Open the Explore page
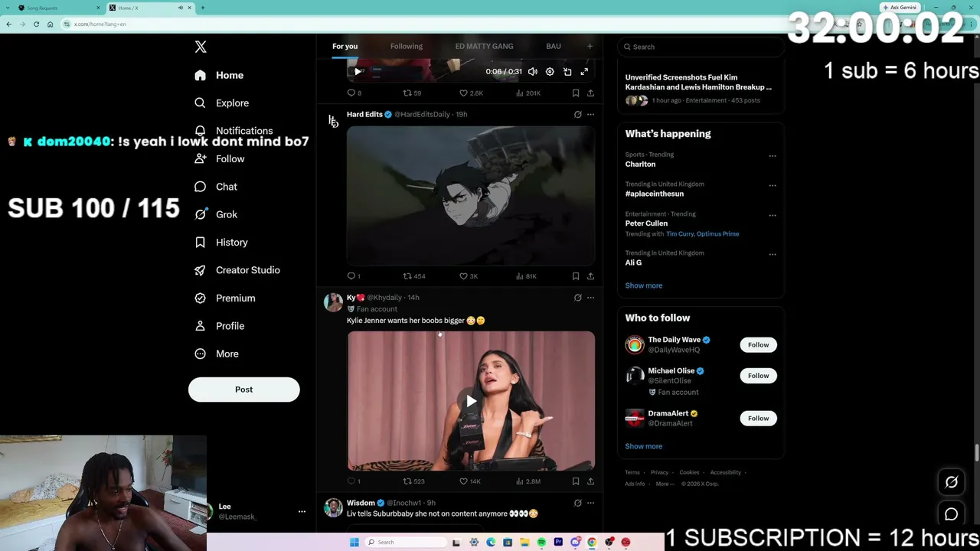This screenshot has width=980, height=551. [222, 103]
